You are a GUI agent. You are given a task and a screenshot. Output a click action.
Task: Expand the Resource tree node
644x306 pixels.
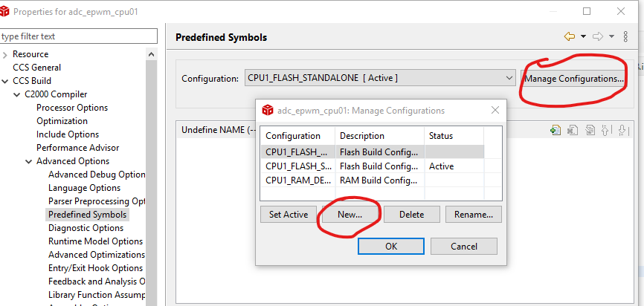[6, 54]
